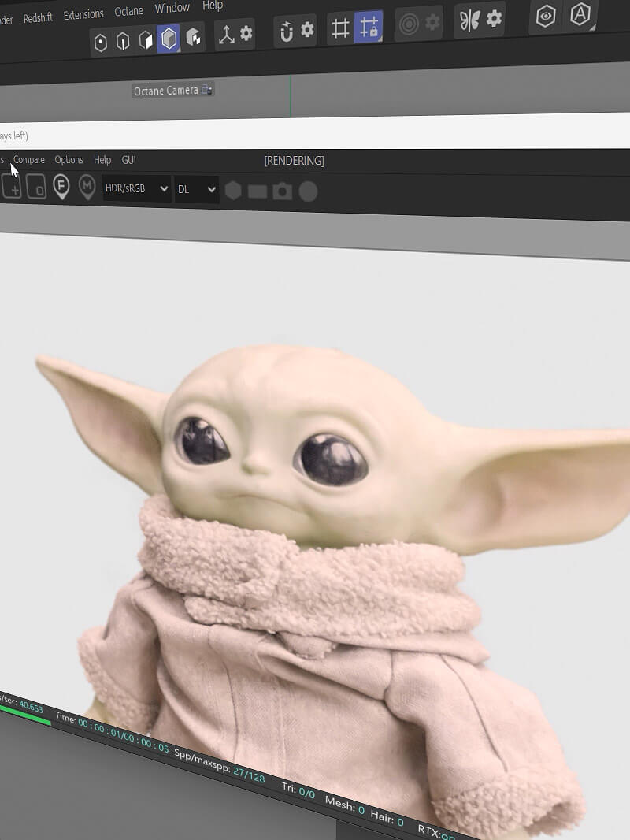The height and width of the screenshot is (840, 630).
Task: Open snap settings gear beside magnet
Action: (307, 29)
